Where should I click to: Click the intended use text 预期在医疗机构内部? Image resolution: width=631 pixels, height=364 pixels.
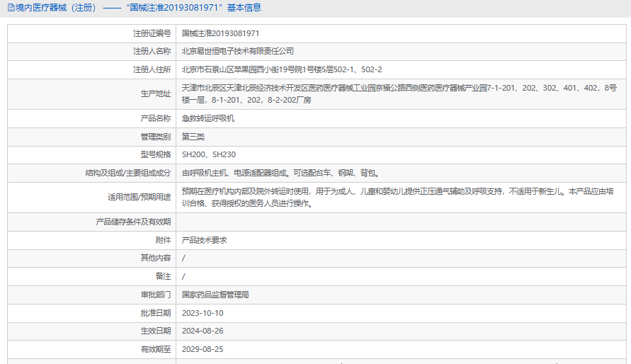[397, 197]
